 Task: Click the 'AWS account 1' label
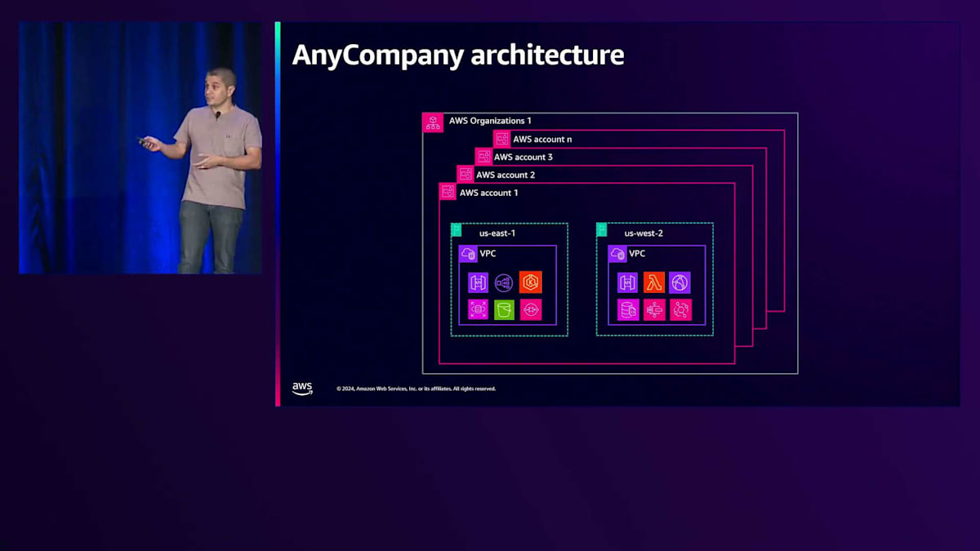tap(489, 193)
